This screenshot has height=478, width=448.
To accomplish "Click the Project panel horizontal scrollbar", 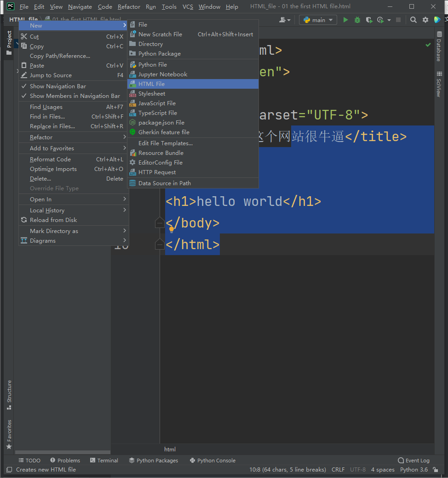I will coord(63,452).
